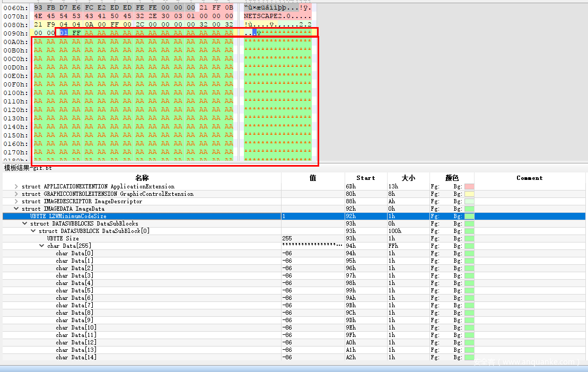This screenshot has height=372, width=588.
Task: Collapse the IMAGEDATA ImageData struct
Action: 16,209
